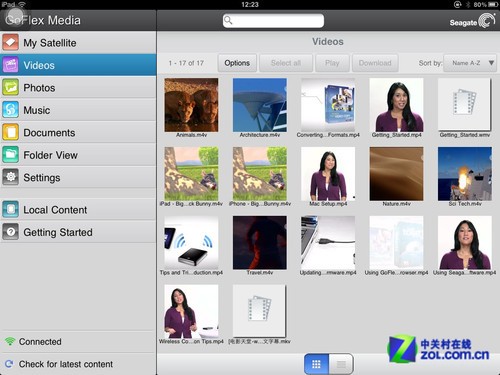Open the Settings gear icon
Image resolution: width=500 pixels, height=375 pixels.
tap(10, 177)
